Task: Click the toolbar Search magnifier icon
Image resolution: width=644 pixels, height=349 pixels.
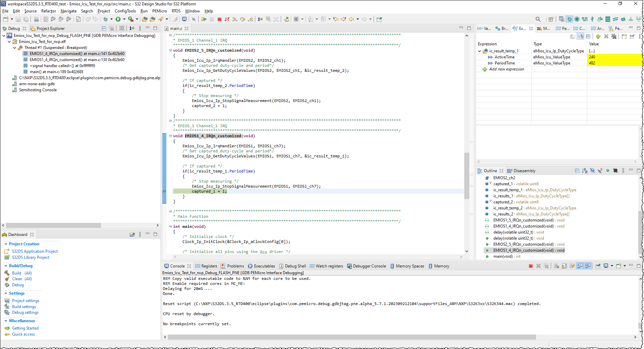Action: click(x=538, y=19)
